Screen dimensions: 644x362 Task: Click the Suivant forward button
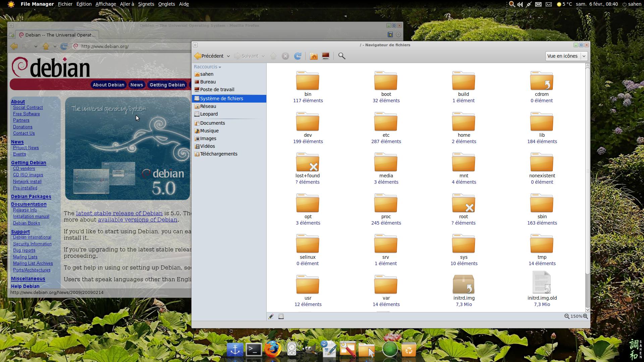point(247,56)
